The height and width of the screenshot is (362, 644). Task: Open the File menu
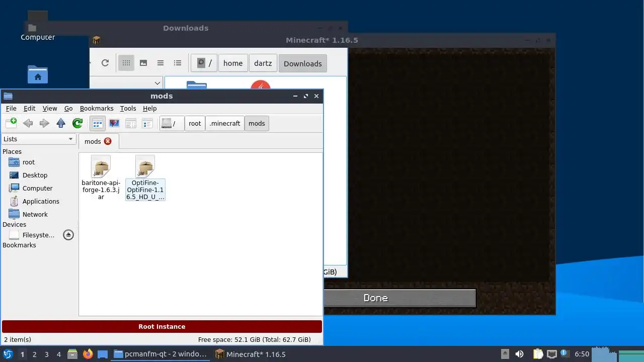pos(11,108)
